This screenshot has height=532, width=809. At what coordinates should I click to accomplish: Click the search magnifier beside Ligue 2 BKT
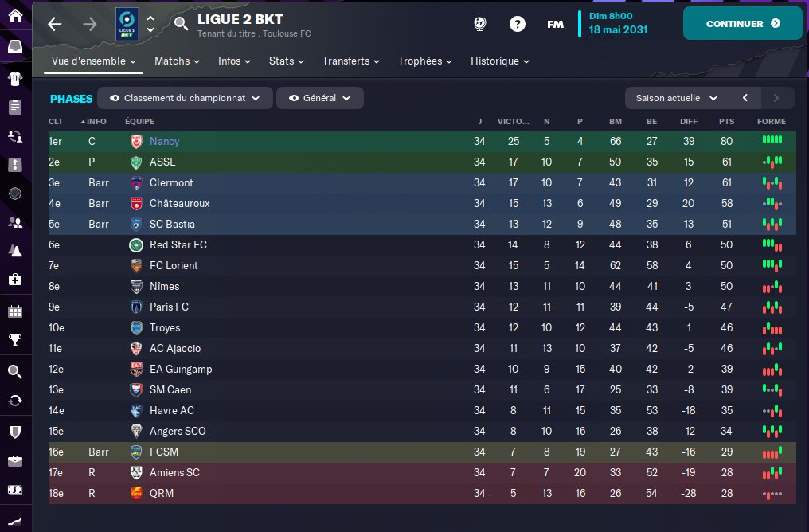[x=182, y=24]
